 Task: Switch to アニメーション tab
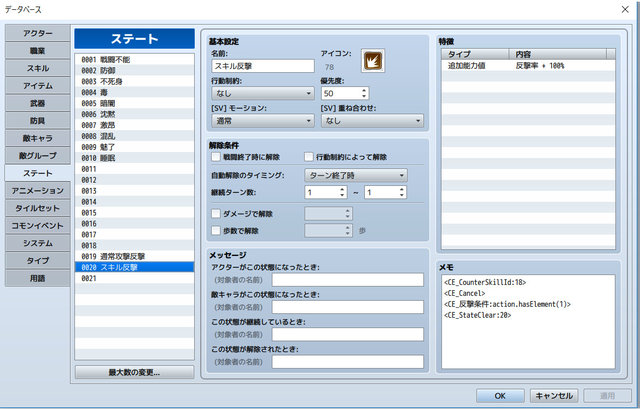point(38,191)
